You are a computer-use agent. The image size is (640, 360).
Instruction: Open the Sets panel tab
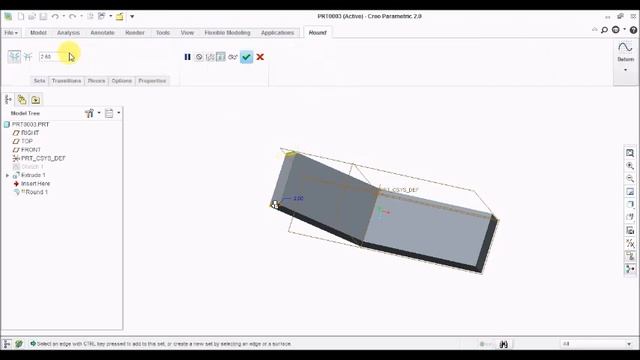(40, 81)
